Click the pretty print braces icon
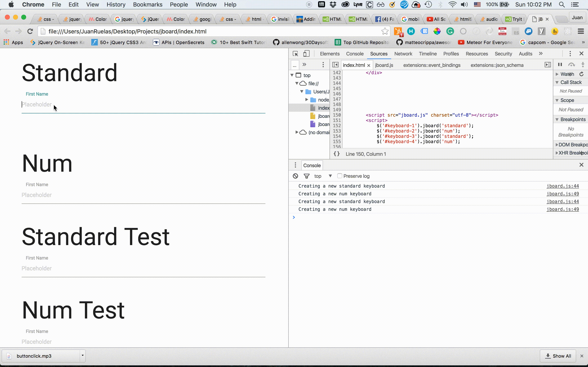Screen dimensions: 588x367 click(x=336, y=154)
